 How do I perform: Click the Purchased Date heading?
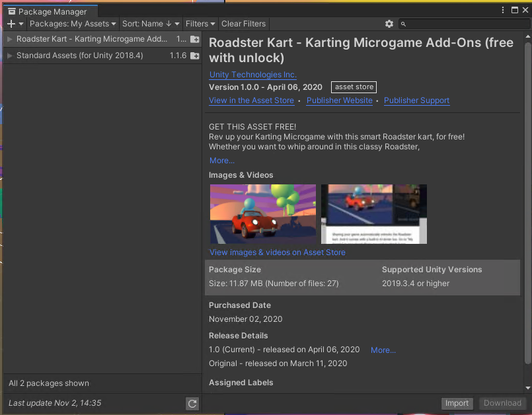tap(240, 305)
